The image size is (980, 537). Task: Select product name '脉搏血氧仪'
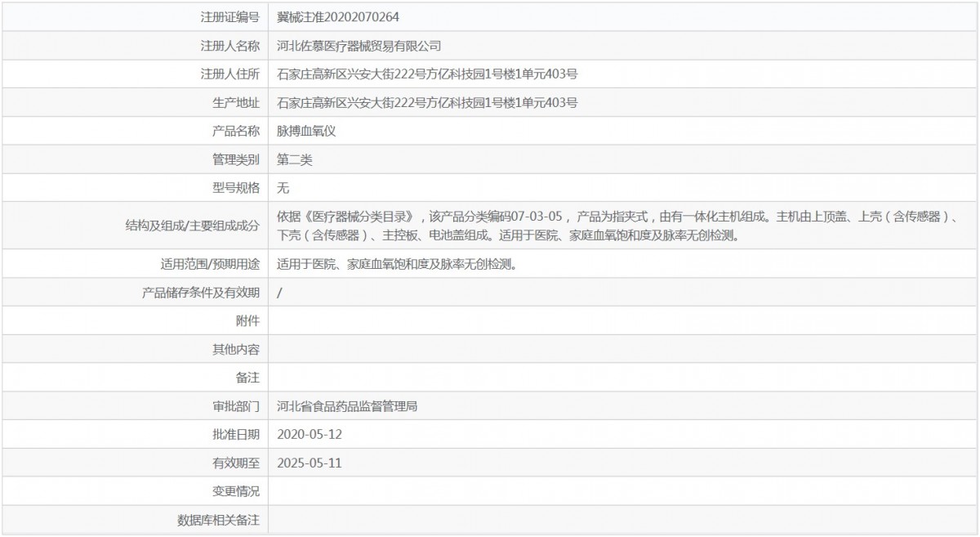coord(306,131)
